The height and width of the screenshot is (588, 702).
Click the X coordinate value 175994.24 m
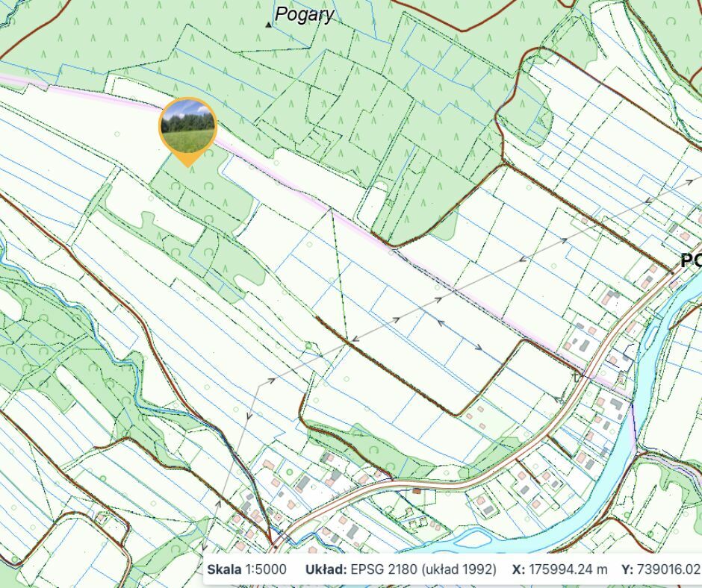(x=568, y=569)
